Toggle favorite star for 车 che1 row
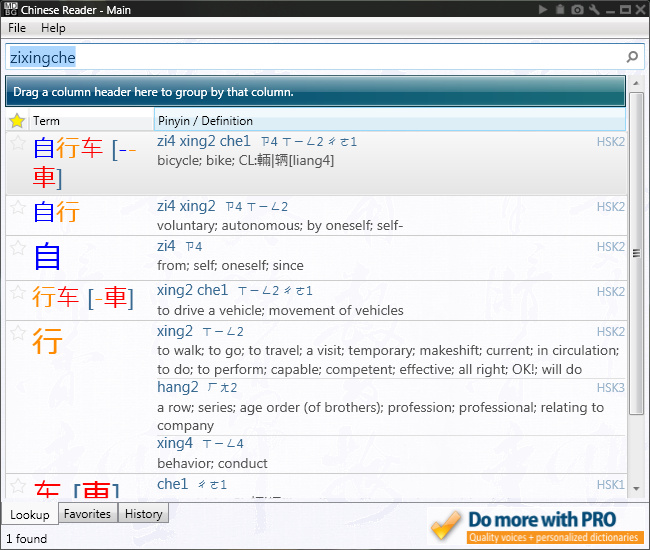The image size is (650, 550). tap(18, 486)
